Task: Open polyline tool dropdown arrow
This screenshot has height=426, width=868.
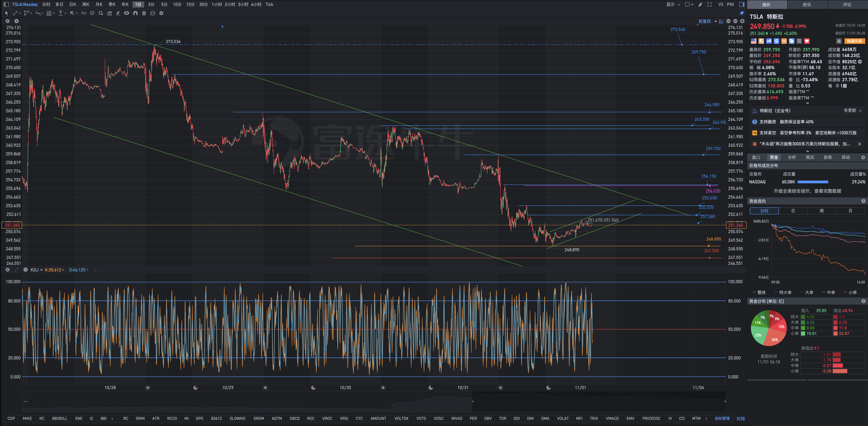Action: (31, 13)
